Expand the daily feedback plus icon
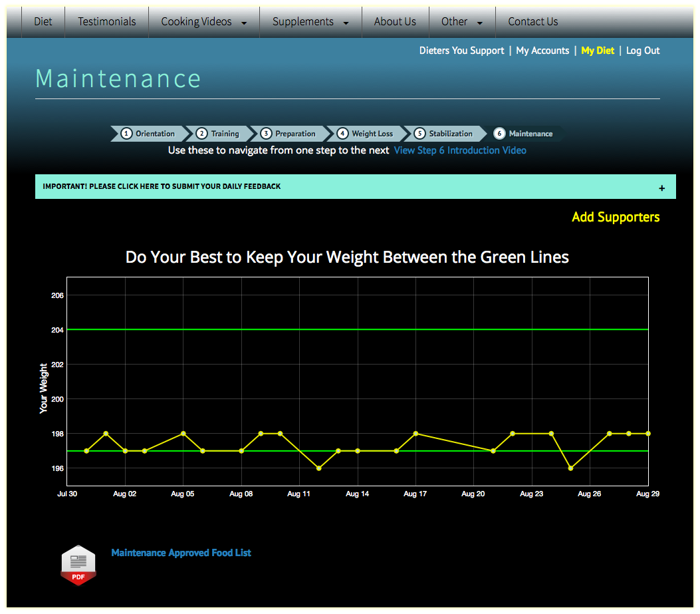 point(661,188)
